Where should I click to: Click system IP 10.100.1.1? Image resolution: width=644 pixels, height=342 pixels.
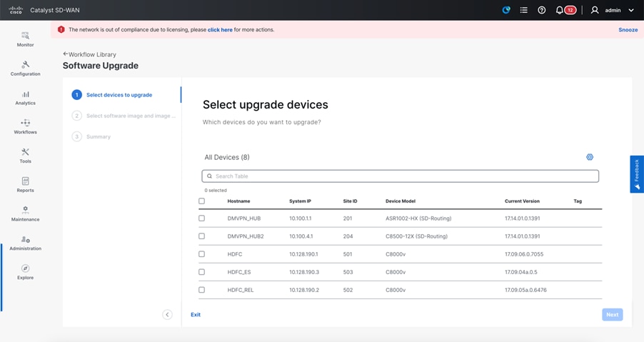click(301, 218)
